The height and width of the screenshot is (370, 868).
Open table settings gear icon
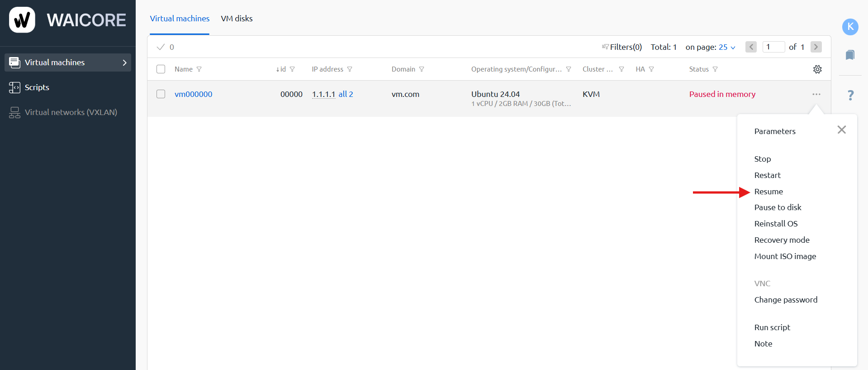817,69
